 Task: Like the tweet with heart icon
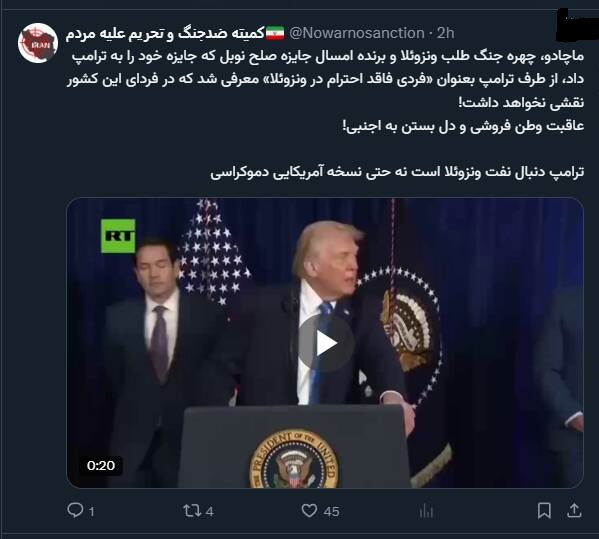tap(309, 511)
